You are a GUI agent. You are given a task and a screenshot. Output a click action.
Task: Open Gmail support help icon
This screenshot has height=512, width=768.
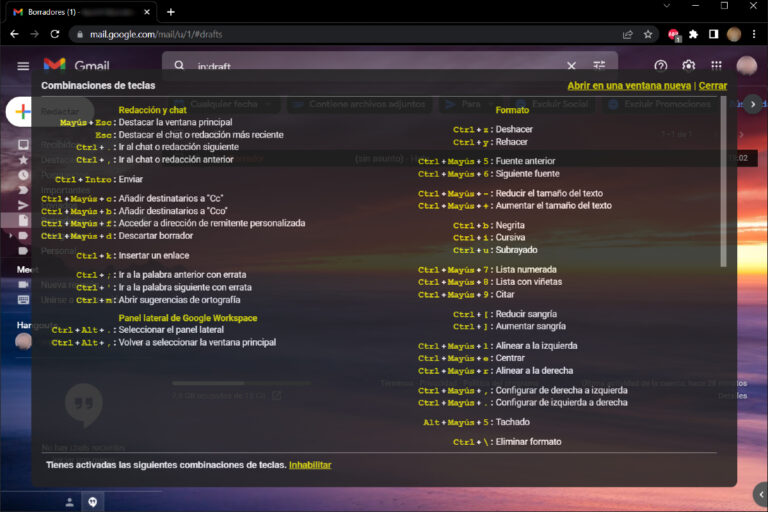click(x=660, y=66)
